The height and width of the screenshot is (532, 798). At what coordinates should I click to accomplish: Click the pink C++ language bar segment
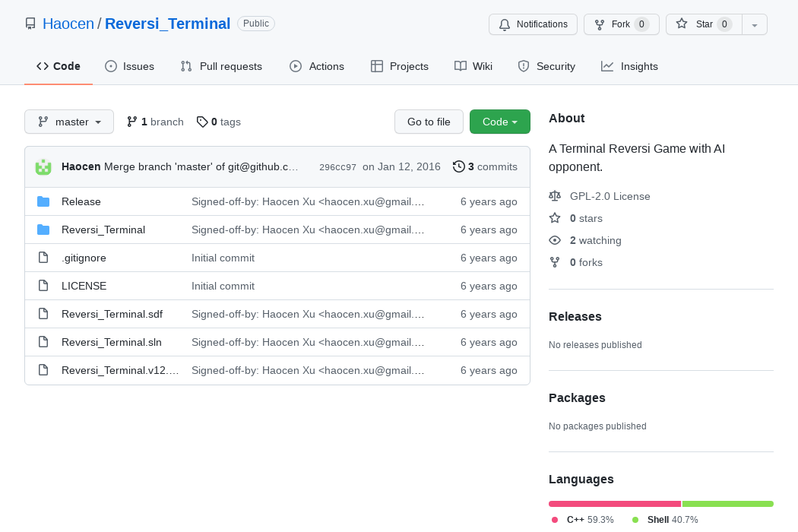(614, 504)
